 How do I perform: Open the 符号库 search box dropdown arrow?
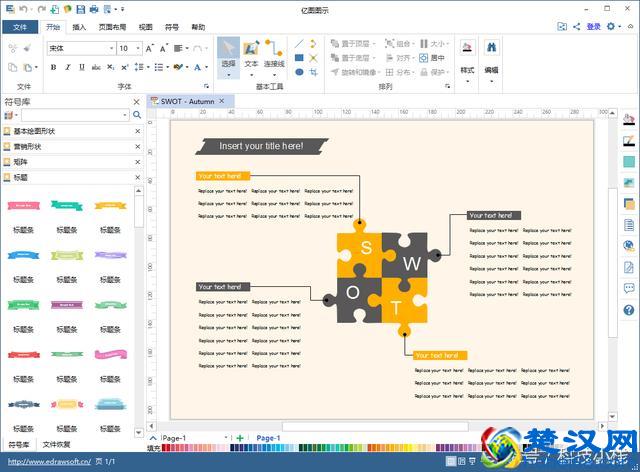pos(124,115)
